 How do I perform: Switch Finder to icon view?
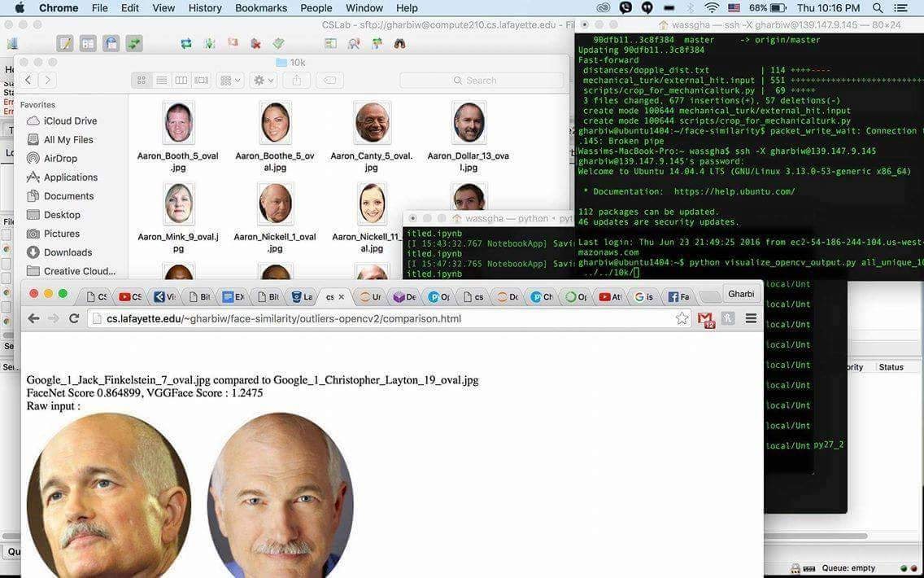click(141, 80)
